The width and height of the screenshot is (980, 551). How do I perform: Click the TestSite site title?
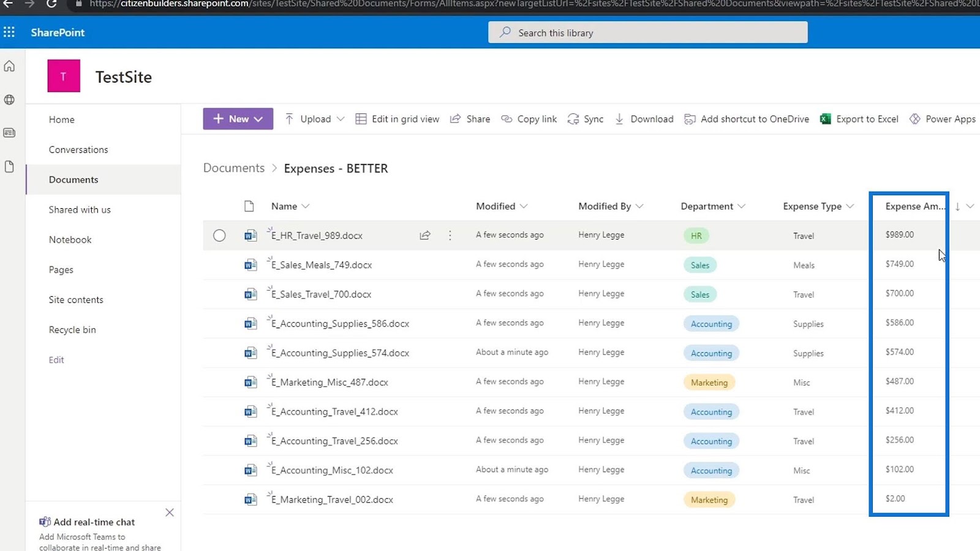124,77
